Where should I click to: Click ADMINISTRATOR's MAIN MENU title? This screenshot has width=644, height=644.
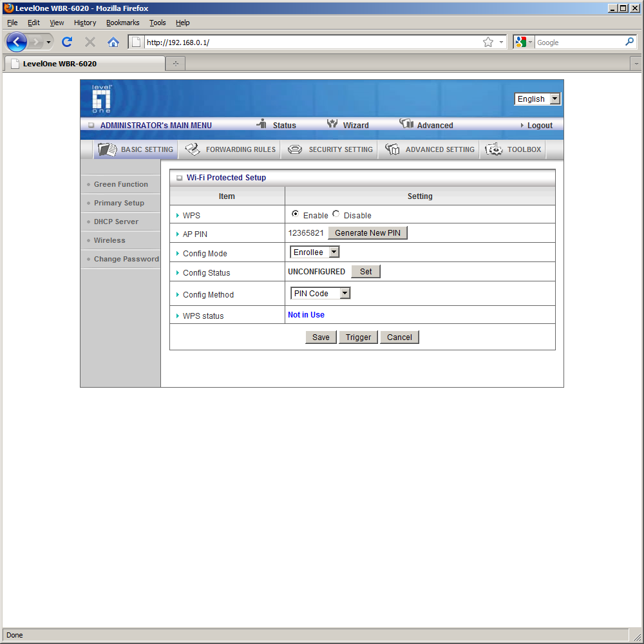pos(156,126)
